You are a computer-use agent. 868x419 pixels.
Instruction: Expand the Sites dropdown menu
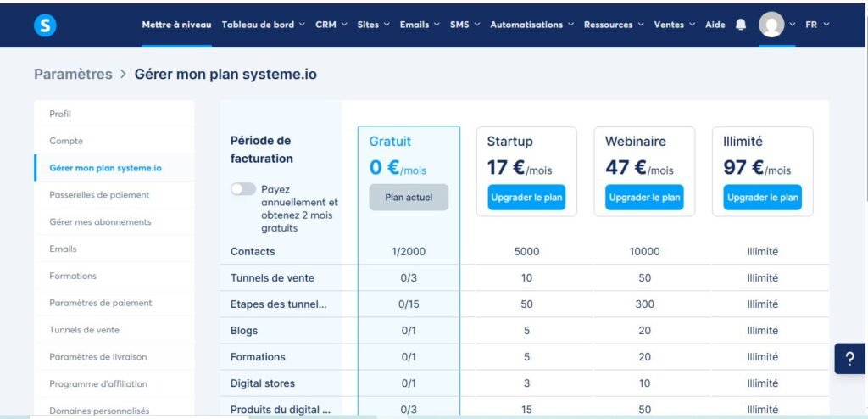click(373, 25)
